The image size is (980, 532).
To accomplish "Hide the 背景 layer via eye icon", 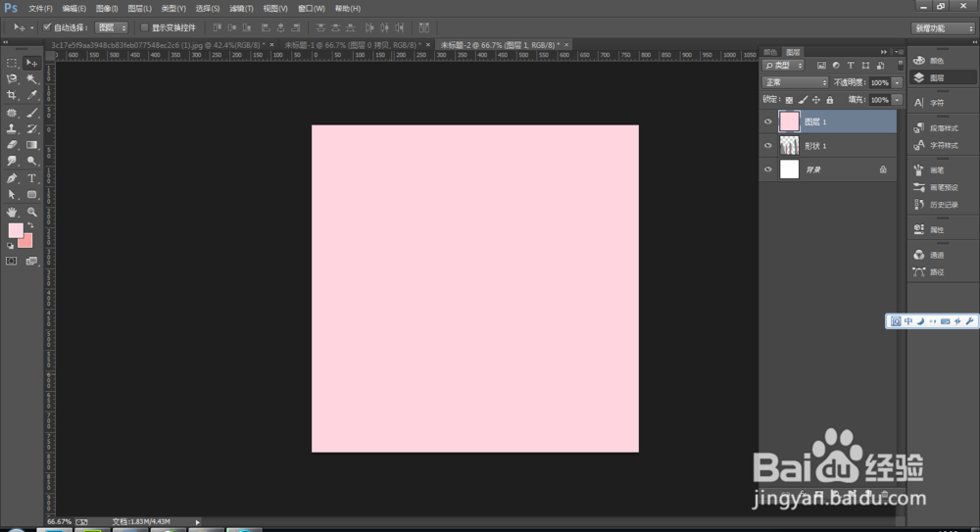I will click(x=768, y=169).
